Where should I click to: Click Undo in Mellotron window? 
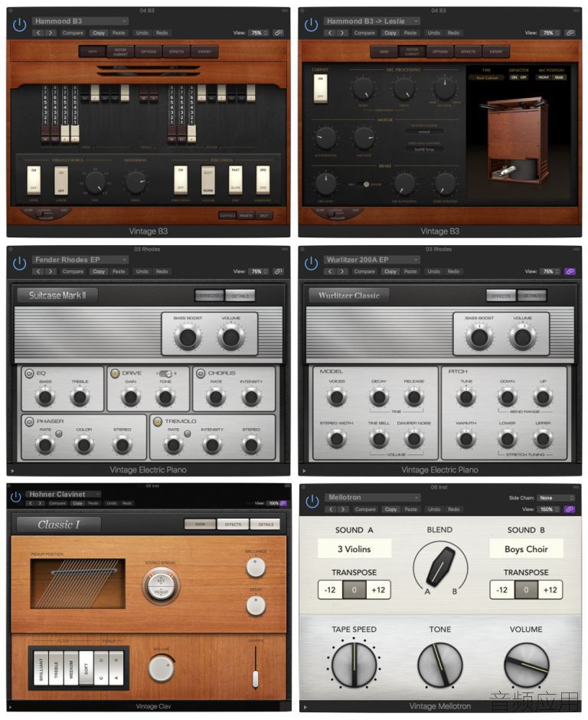pyautogui.click(x=434, y=509)
